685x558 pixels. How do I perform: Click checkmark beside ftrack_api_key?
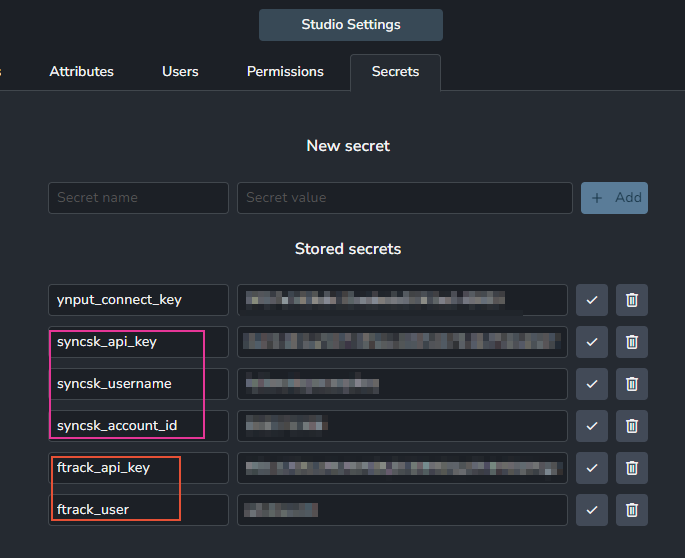point(592,468)
